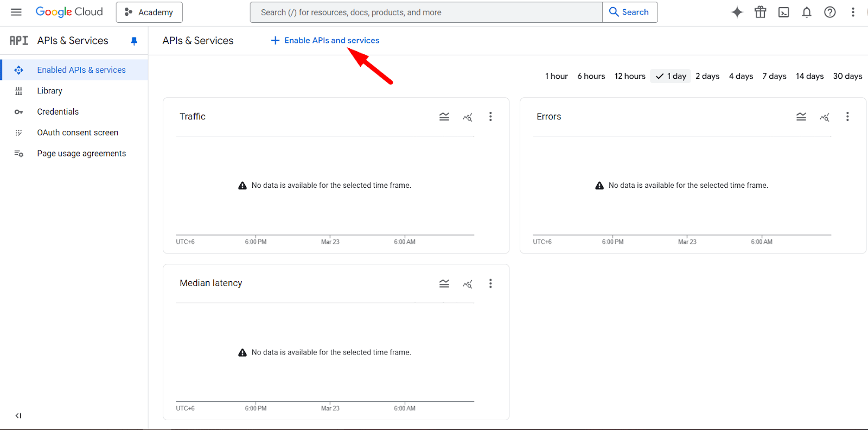Viewport: 868px width, 430px height.
Task: Open Median latency chart more options
Action: [x=490, y=283]
